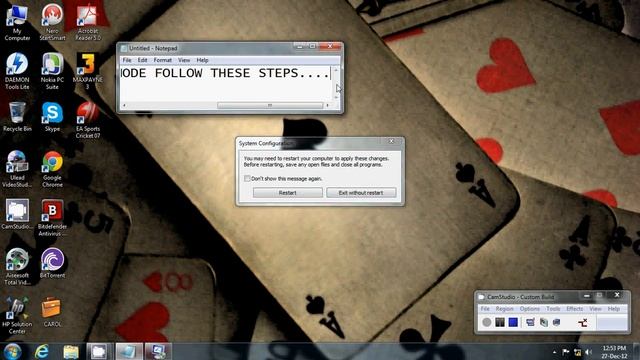This screenshot has width=640, height=360.
Task: Open Aiseesoft Total Video desktop icon
Action: pyautogui.click(x=17, y=267)
